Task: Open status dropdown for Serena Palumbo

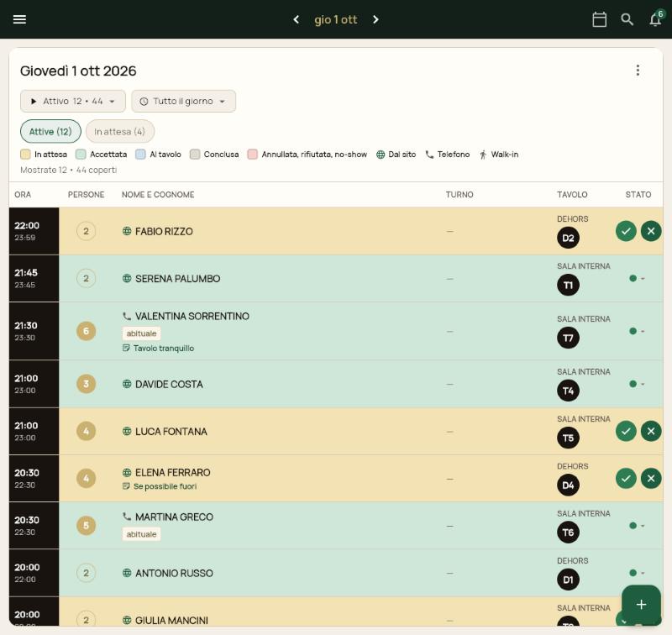Action: tap(637, 279)
